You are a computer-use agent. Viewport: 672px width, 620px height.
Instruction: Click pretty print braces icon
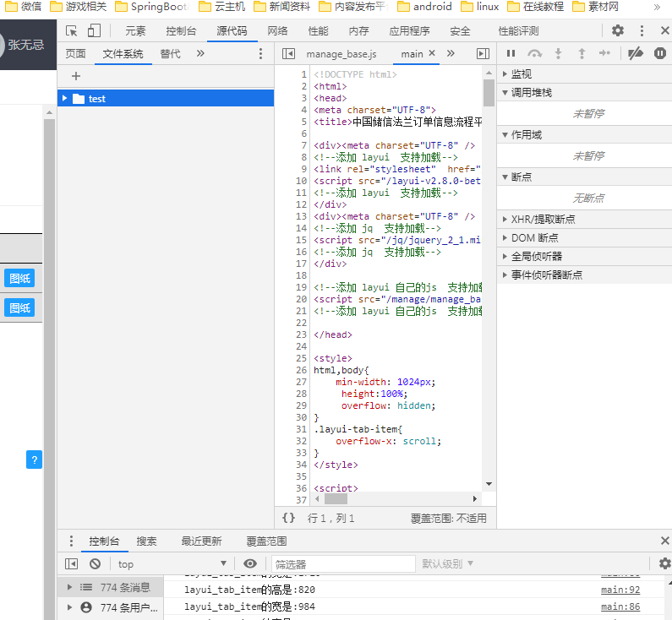288,518
